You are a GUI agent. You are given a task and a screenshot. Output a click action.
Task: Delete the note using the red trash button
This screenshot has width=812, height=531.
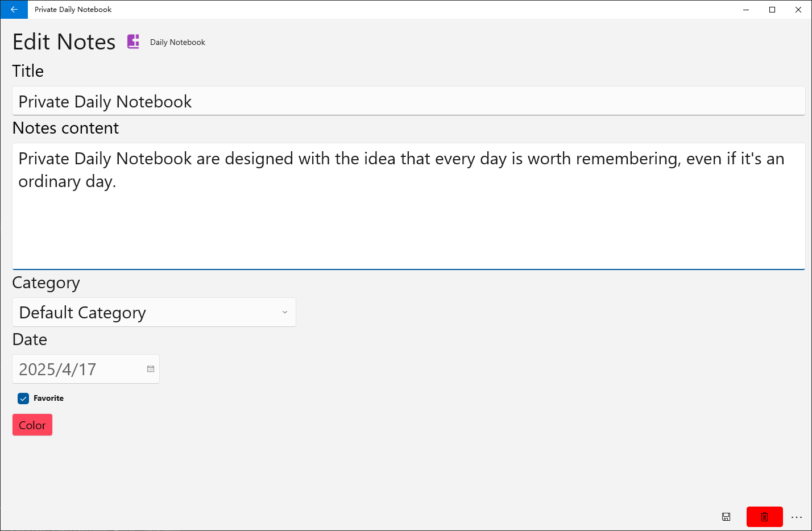click(x=764, y=517)
